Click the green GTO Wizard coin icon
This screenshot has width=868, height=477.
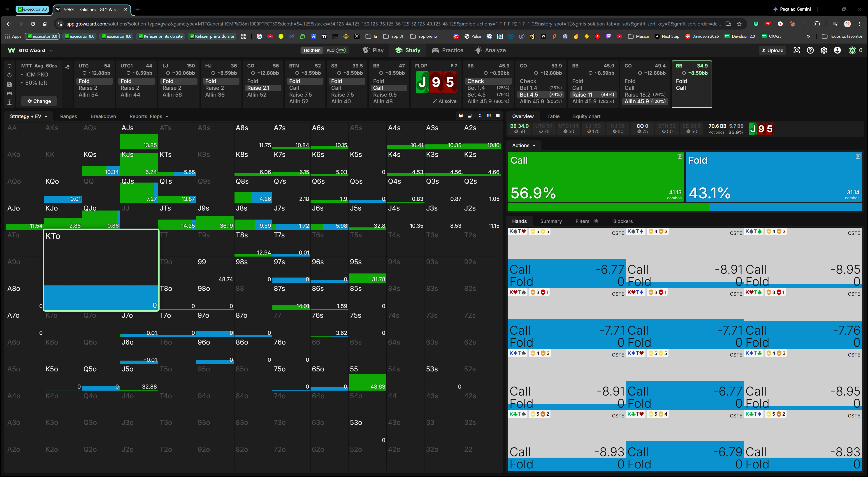click(x=852, y=50)
